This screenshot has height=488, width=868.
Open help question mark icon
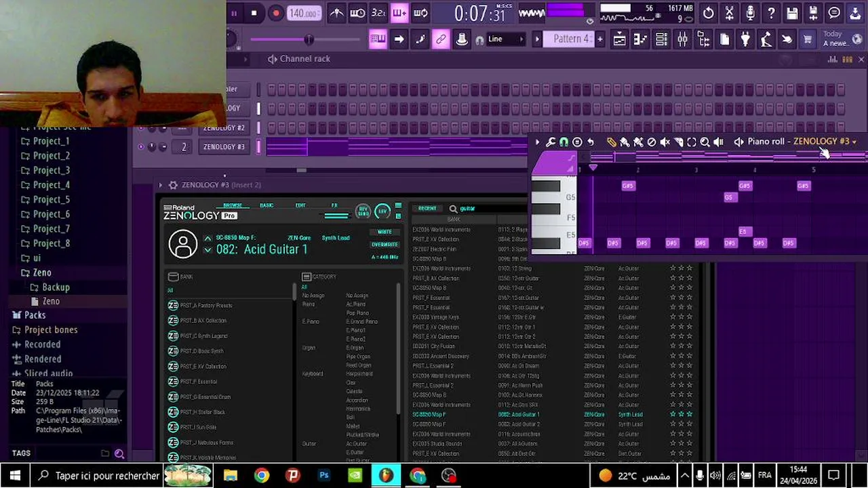pyautogui.click(x=771, y=13)
